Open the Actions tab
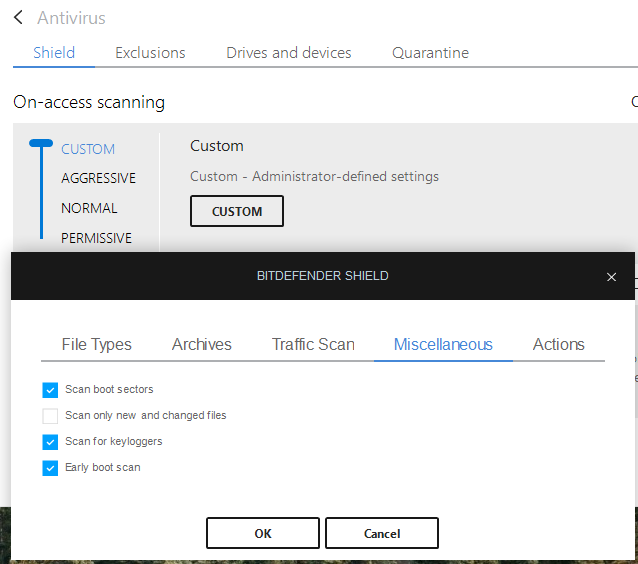Image resolution: width=638 pixels, height=564 pixels. (558, 345)
